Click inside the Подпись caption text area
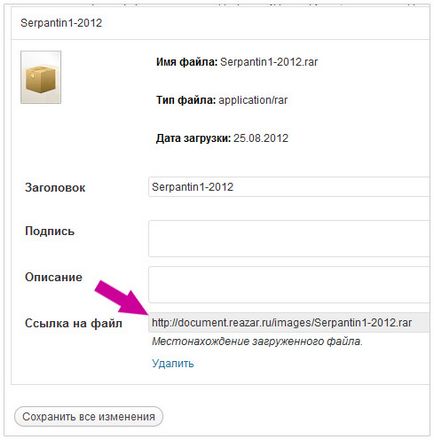The image size is (434, 440). (x=289, y=238)
